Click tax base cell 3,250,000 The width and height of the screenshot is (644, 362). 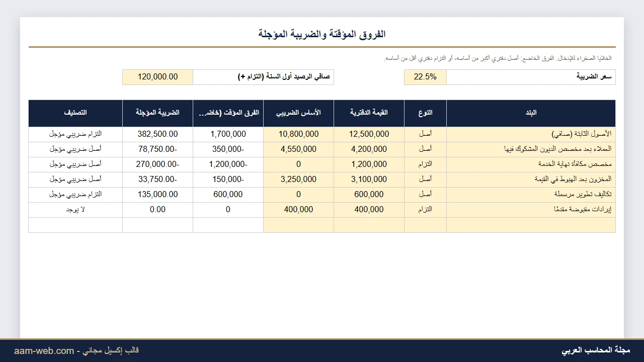click(298, 179)
